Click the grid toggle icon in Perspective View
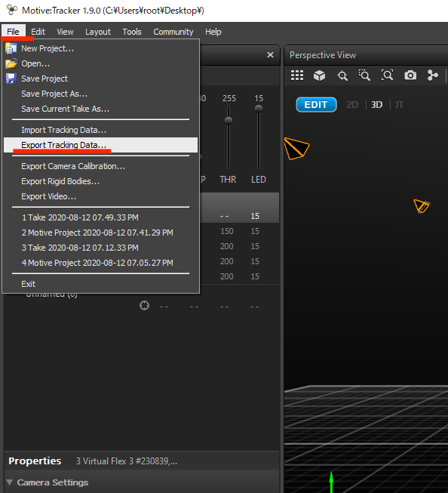448x493 pixels. click(x=297, y=75)
